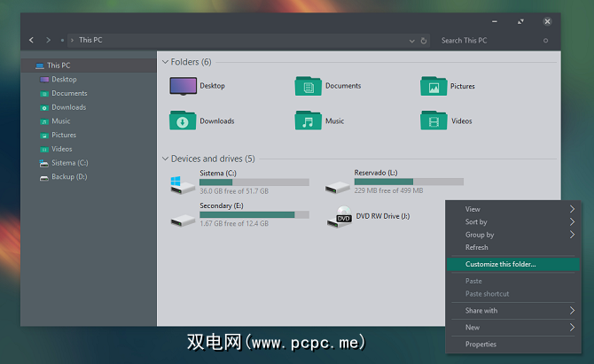Image resolution: width=594 pixels, height=364 pixels.
Task: Open the Videos folder icon
Action: (434, 120)
